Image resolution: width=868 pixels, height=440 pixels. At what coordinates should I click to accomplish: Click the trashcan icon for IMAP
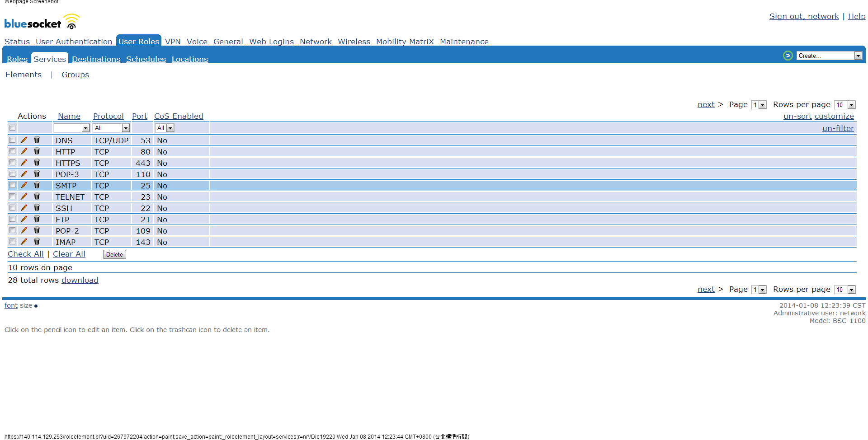(x=37, y=242)
